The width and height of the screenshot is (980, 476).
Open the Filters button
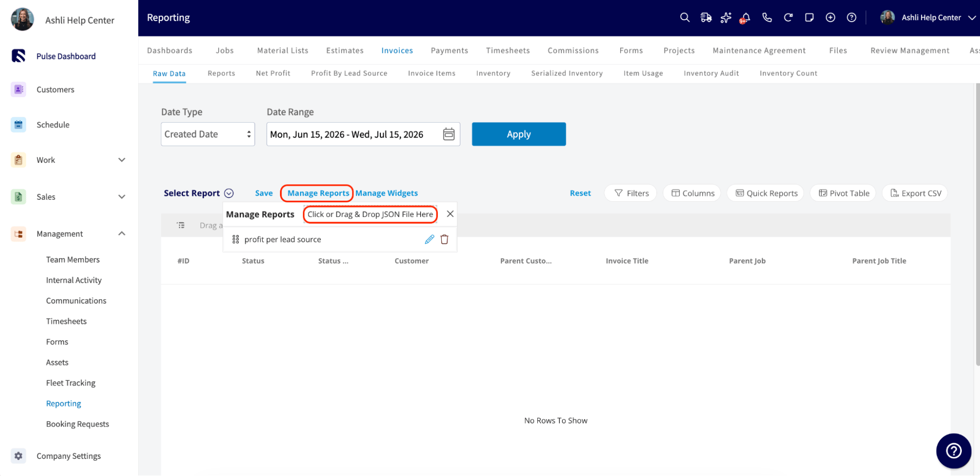pos(631,193)
